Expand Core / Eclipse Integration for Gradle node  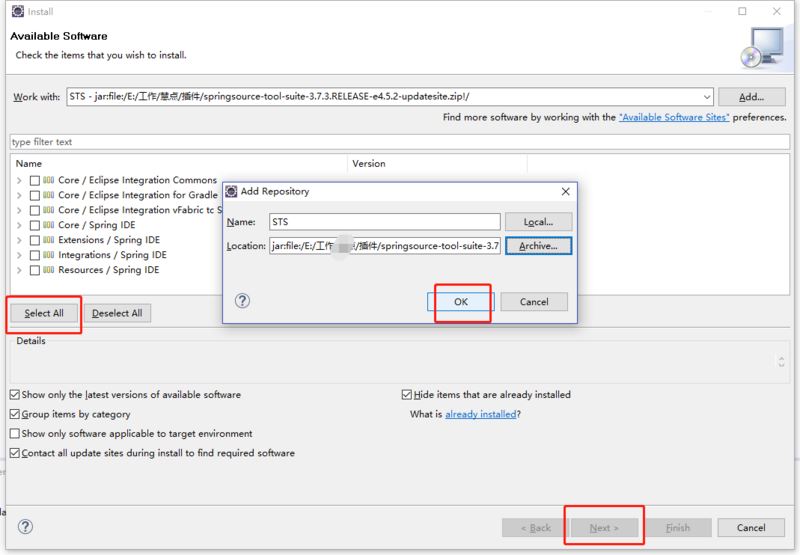click(x=19, y=195)
